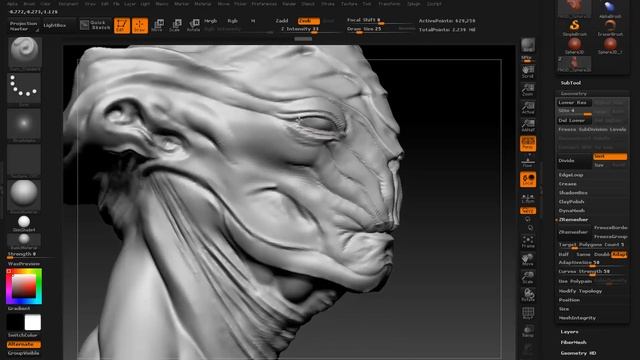
Task: Open the stroke type dots selector
Action: click(24, 89)
